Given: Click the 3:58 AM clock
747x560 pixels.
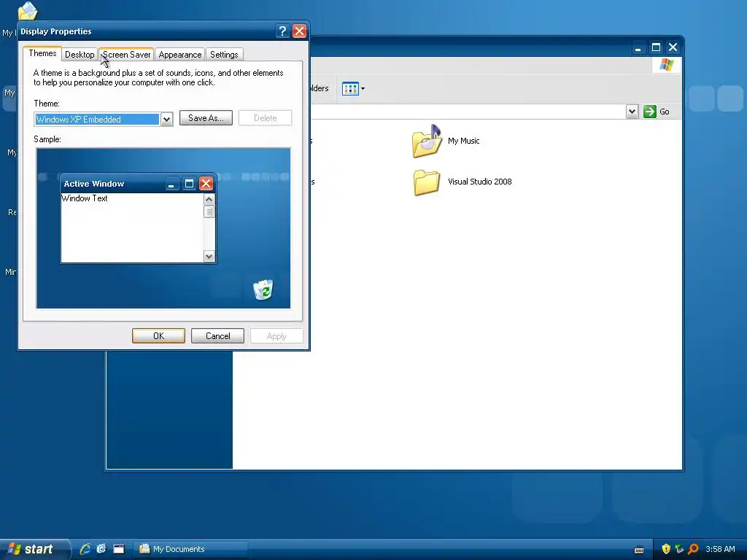Looking at the screenshot, I should click(720, 549).
